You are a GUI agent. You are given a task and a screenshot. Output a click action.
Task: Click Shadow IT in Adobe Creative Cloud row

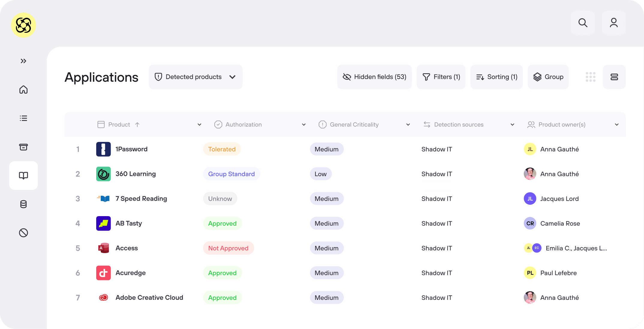coord(437,298)
